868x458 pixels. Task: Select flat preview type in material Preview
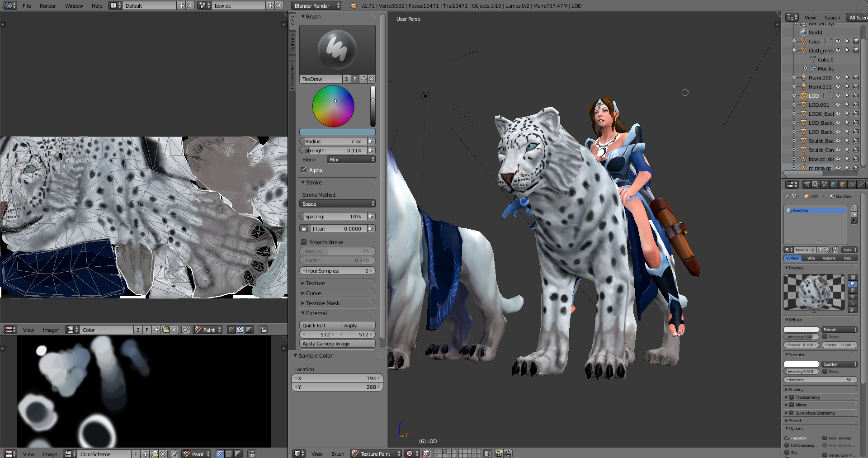click(x=853, y=277)
